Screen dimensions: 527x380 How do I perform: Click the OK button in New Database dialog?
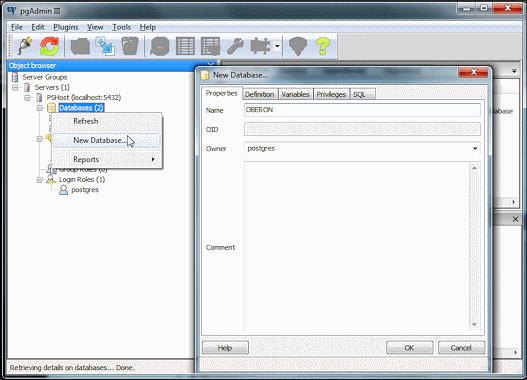click(409, 348)
